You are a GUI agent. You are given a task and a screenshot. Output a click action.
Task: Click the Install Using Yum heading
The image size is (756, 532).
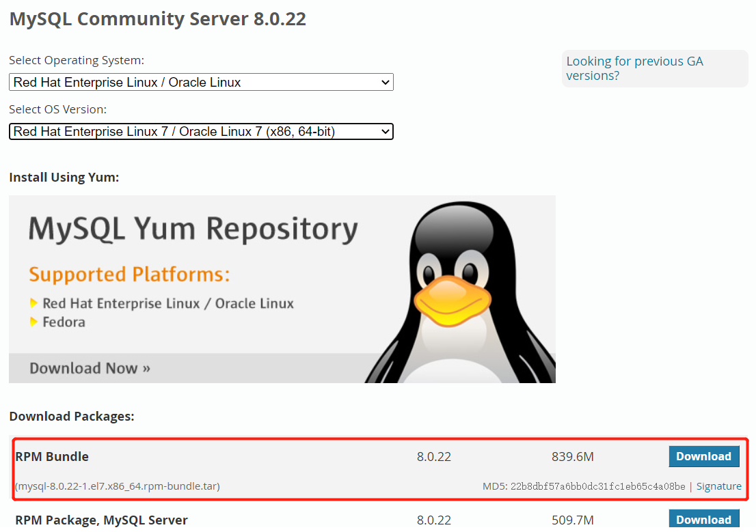[64, 178]
